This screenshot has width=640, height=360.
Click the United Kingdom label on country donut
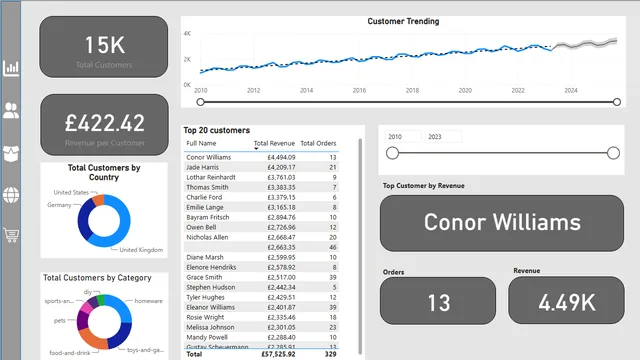(x=141, y=250)
